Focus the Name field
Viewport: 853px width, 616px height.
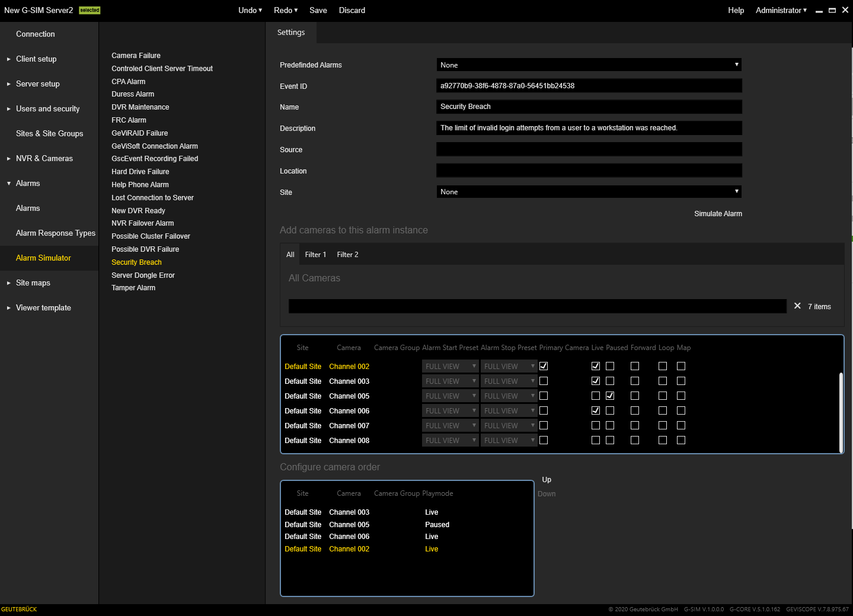[x=589, y=107]
